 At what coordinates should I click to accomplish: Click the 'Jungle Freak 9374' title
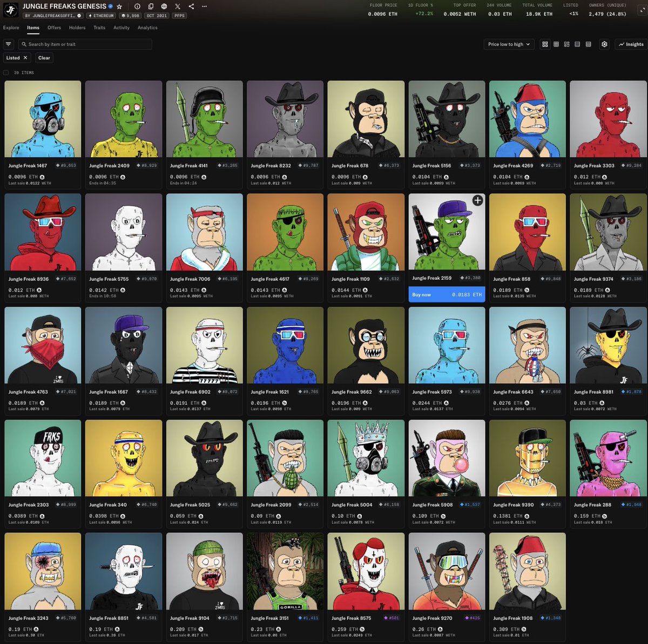pyautogui.click(x=593, y=279)
